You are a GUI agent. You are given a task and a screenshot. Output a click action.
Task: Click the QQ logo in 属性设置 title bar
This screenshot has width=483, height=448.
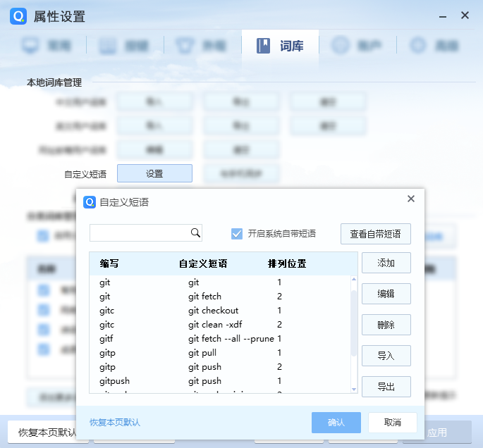click(18, 16)
